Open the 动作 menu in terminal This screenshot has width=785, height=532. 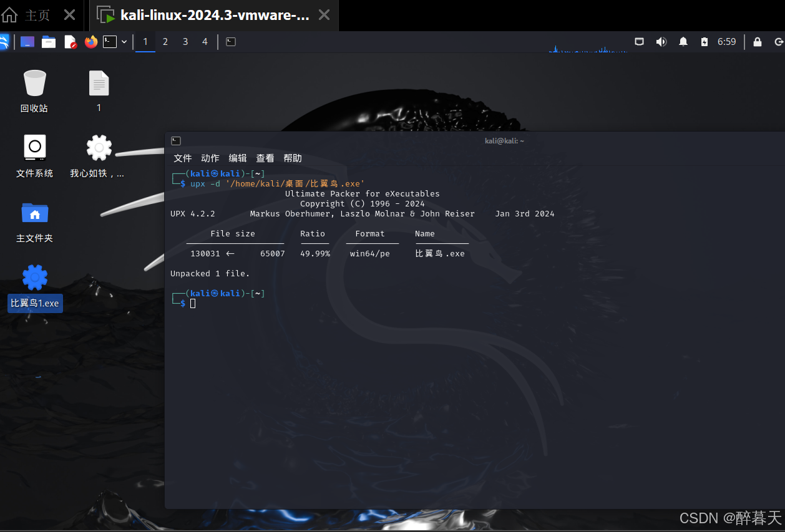click(x=210, y=158)
